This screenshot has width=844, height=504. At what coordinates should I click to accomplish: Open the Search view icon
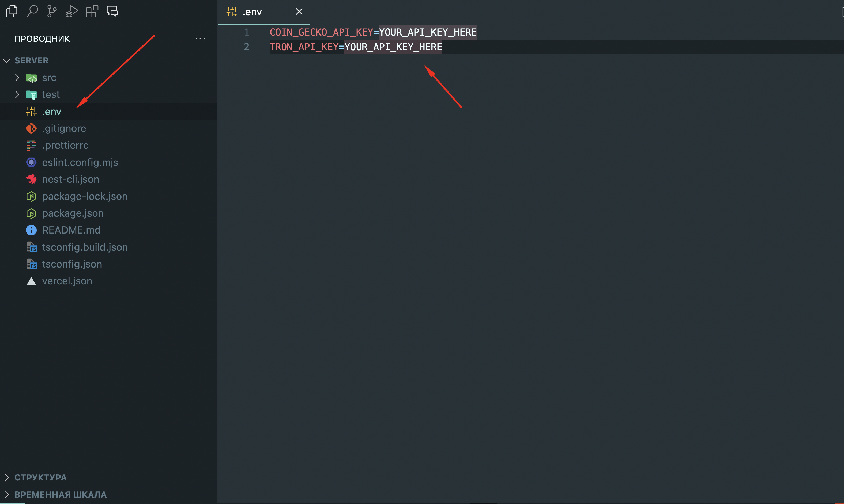(x=32, y=11)
